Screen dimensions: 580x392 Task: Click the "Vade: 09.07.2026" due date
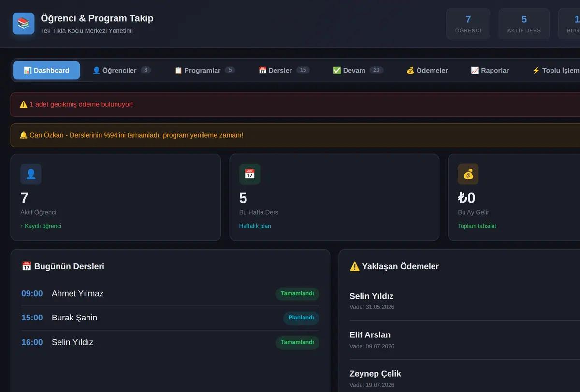[372, 346]
